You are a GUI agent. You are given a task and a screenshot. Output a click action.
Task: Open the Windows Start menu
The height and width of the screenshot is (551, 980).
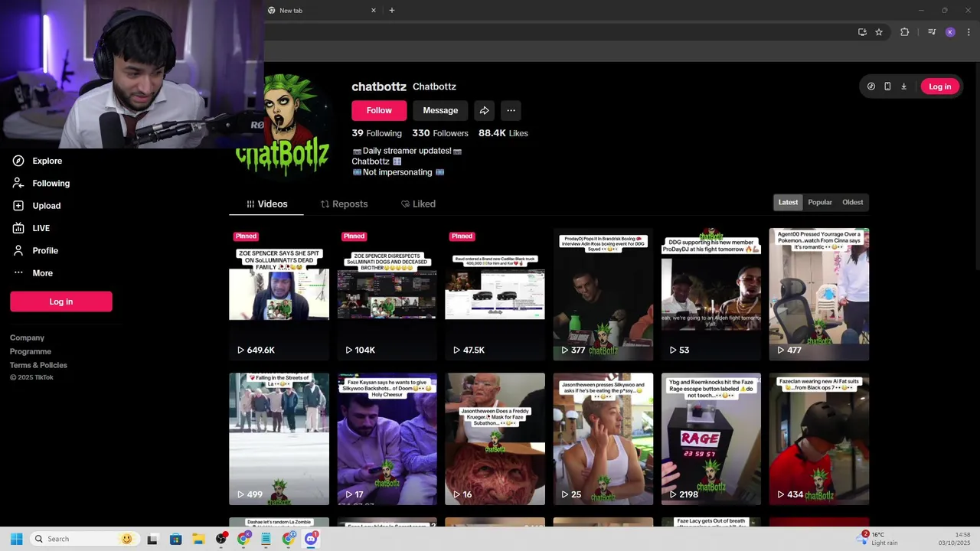tap(16, 539)
